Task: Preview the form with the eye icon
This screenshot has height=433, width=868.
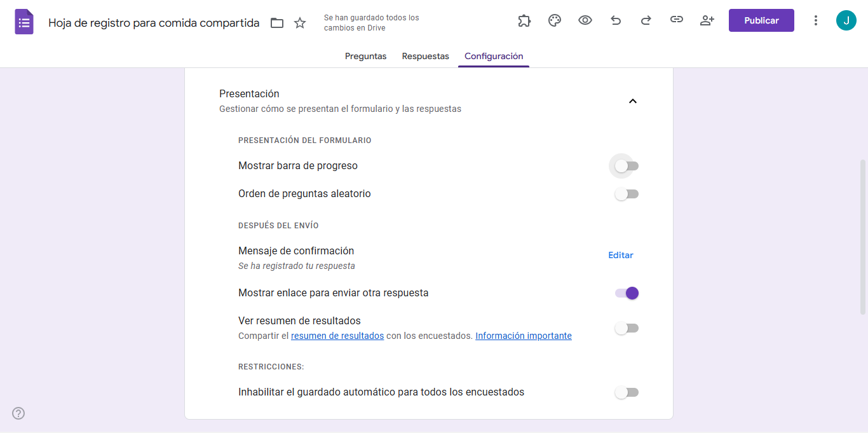Action: (x=585, y=20)
